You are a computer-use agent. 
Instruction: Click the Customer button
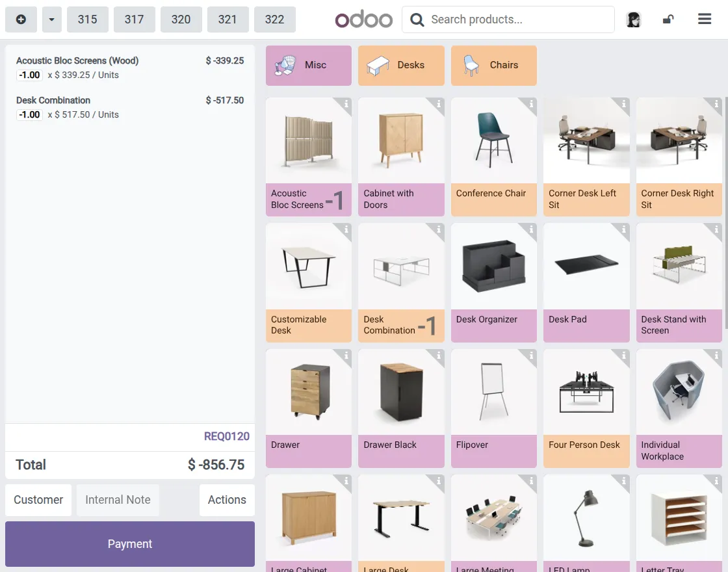tap(38, 500)
